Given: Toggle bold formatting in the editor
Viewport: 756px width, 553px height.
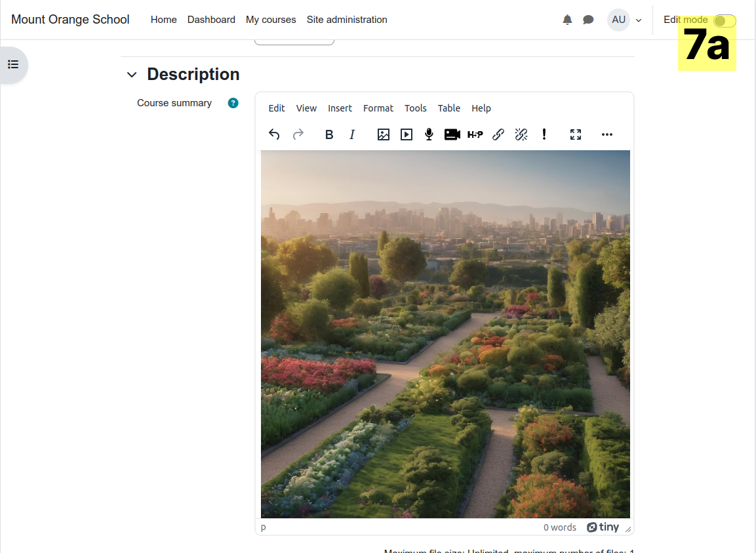Looking at the screenshot, I should click(329, 134).
